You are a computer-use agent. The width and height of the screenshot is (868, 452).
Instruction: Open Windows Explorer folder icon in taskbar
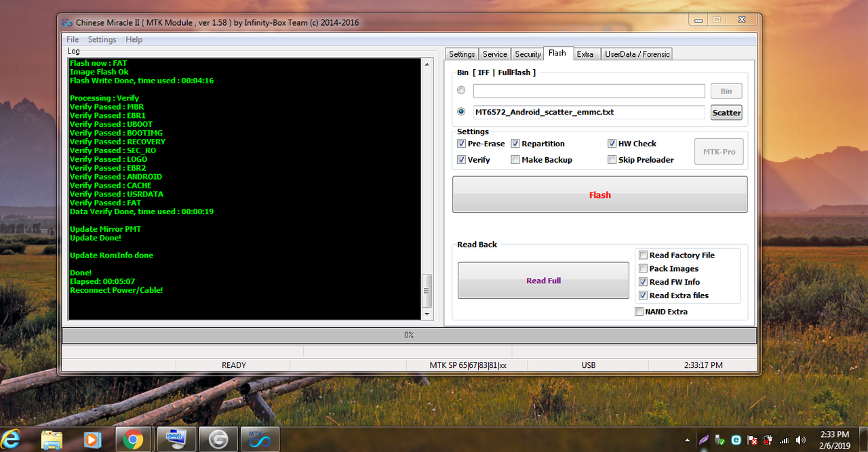[52, 439]
